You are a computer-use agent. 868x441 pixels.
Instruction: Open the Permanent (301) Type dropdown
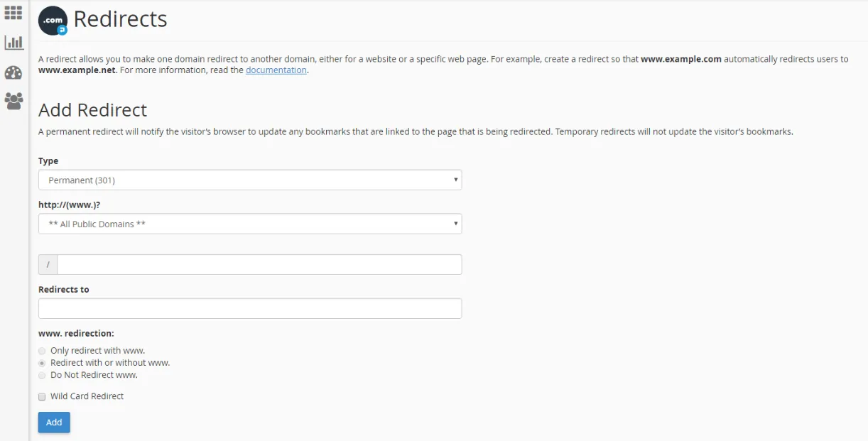(249, 180)
